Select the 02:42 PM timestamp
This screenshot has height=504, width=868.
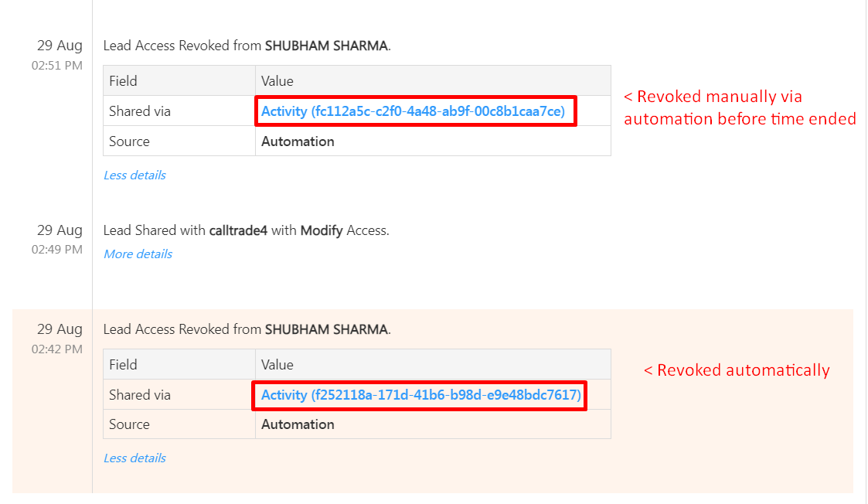click(x=57, y=349)
